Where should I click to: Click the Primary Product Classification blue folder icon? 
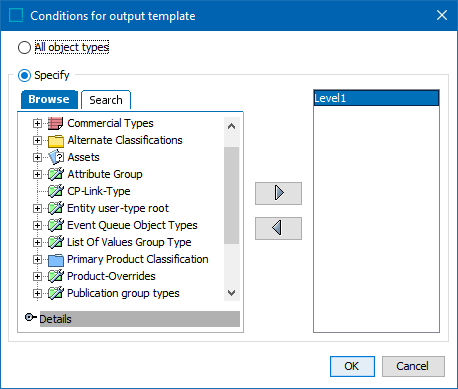[56, 260]
